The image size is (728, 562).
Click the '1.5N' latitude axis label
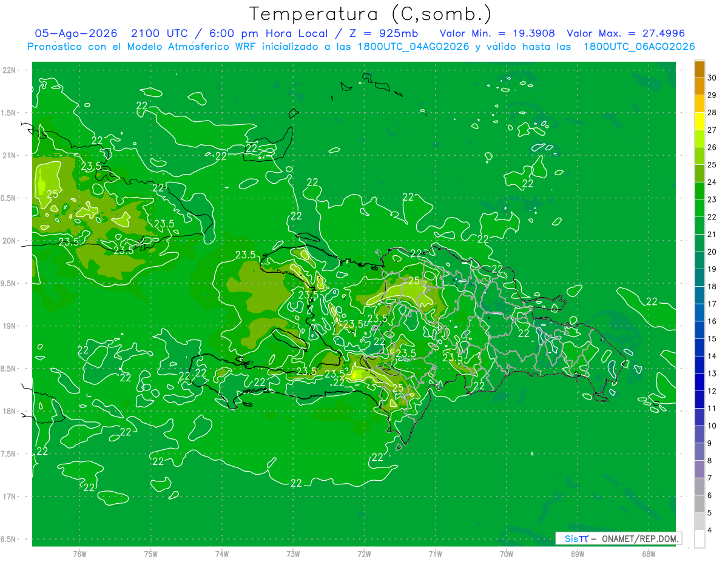click(8, 113)
